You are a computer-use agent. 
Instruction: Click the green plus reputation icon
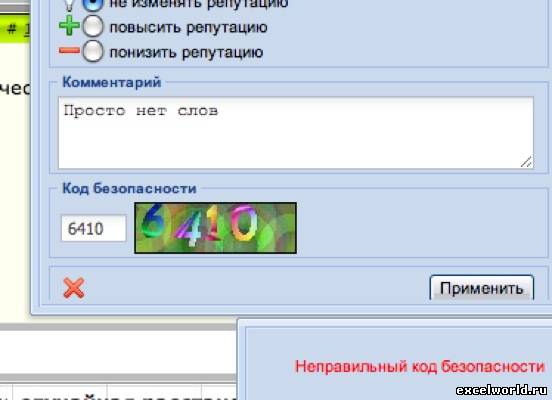coord(69,26)
